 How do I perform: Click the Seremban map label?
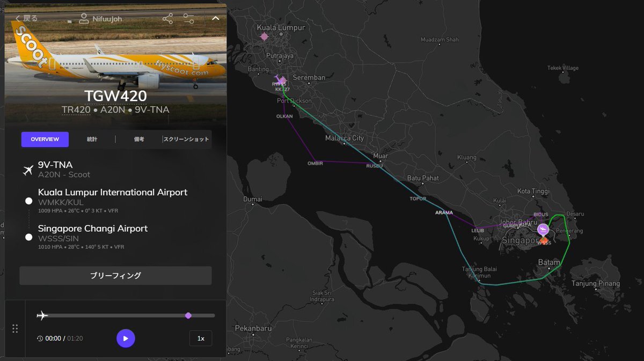point(309,78)
